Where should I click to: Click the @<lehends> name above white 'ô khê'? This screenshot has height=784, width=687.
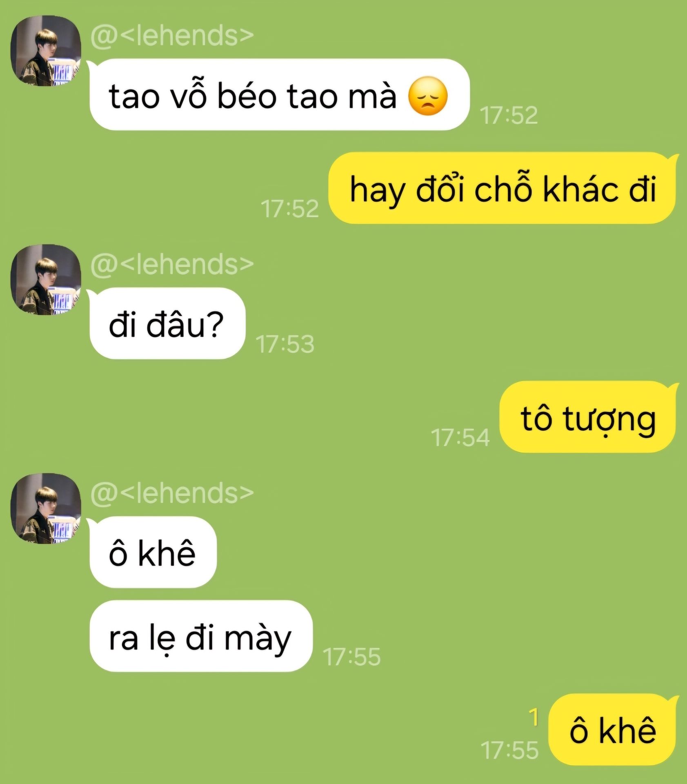click(172, 493)
